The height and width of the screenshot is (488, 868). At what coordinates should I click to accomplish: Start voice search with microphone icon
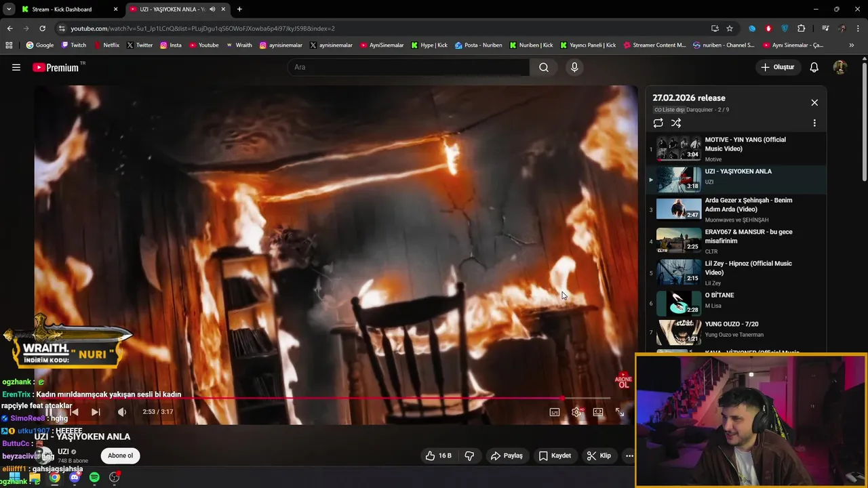pyautogui.click(x=574, y=67)
